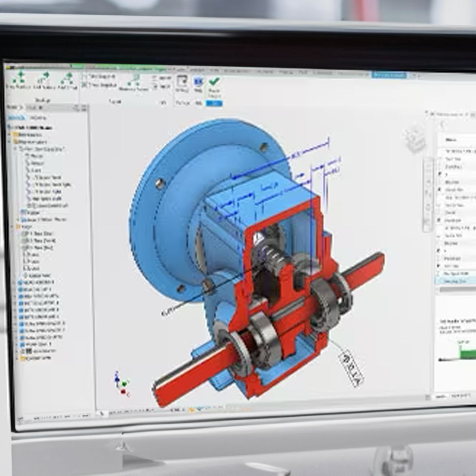Screen dimensions: 476x476
Task: Switch to the second tab of tree panel
Action: pos(38,118)
